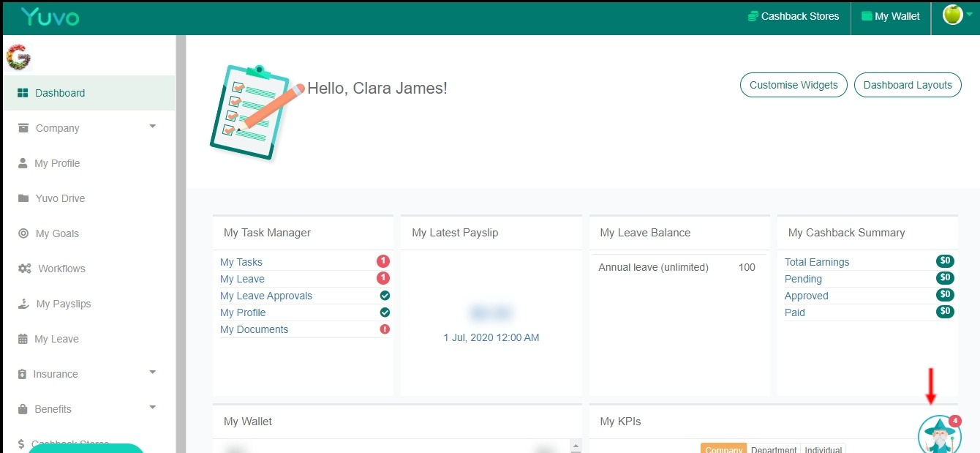Click Pending in Cashback Summary

tap(803, 279)
